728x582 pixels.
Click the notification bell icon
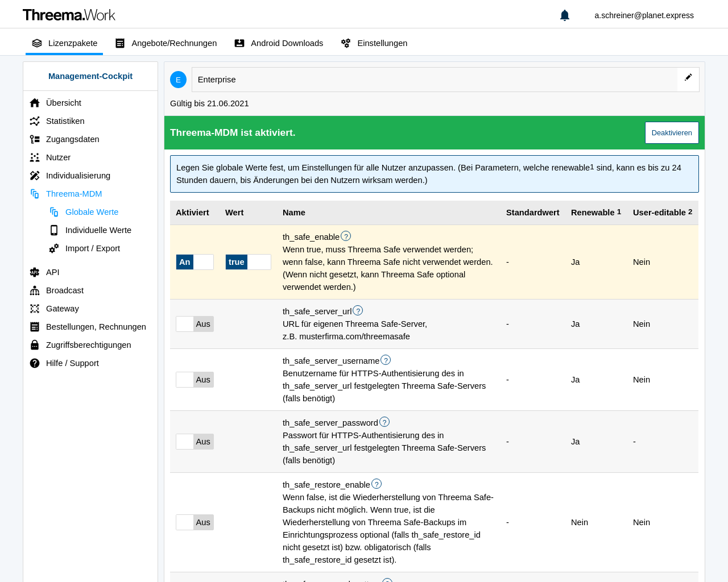(x=565, y=15)
